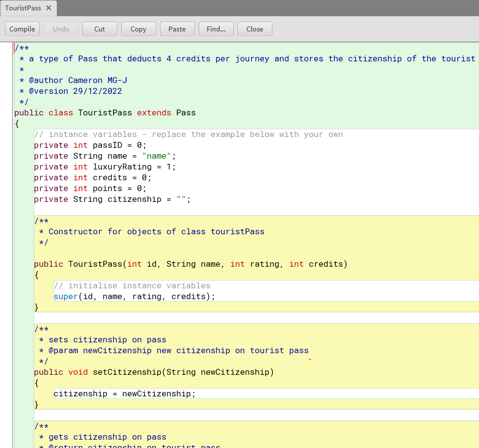
Task: Click the 'private int passID = 0;' line
Action: pos(90,145)
